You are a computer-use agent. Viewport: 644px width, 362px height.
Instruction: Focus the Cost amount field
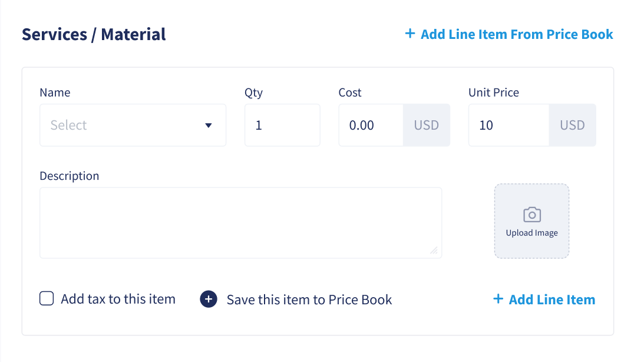coord(371,125)
